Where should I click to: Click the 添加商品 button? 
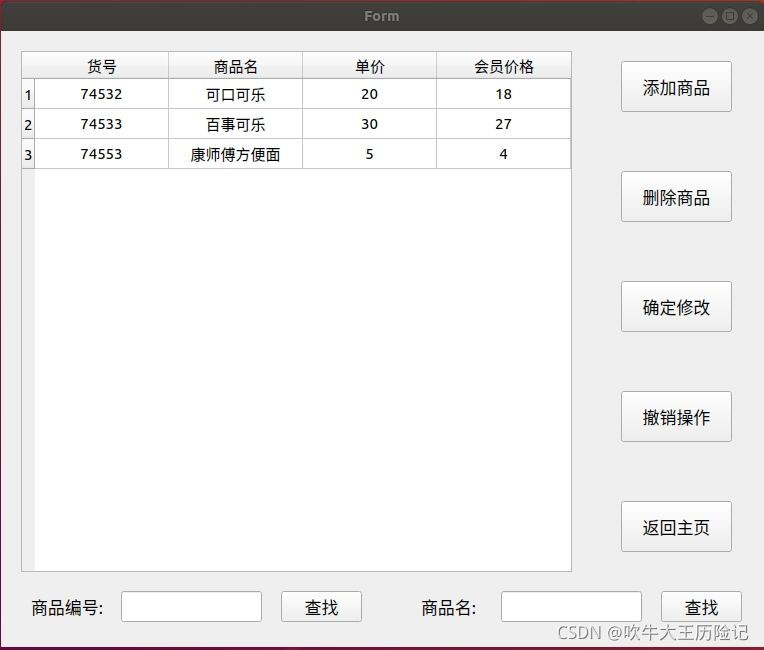click(x=676, y=87)
